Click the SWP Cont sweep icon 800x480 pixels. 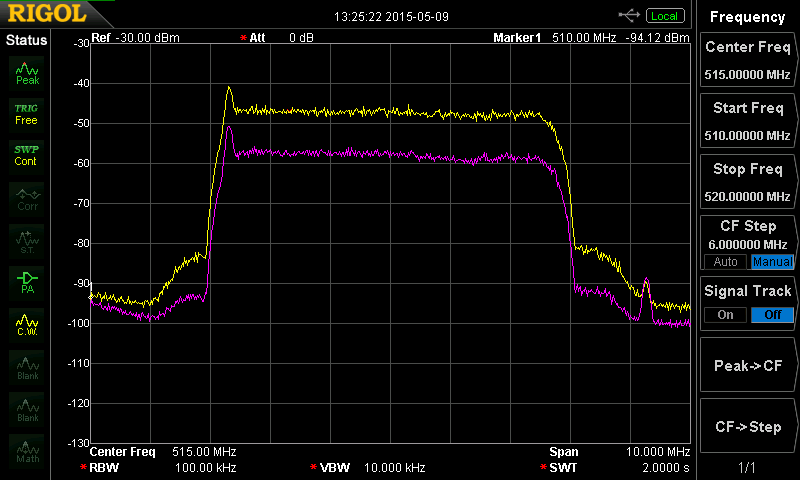(x=27, y=155)
